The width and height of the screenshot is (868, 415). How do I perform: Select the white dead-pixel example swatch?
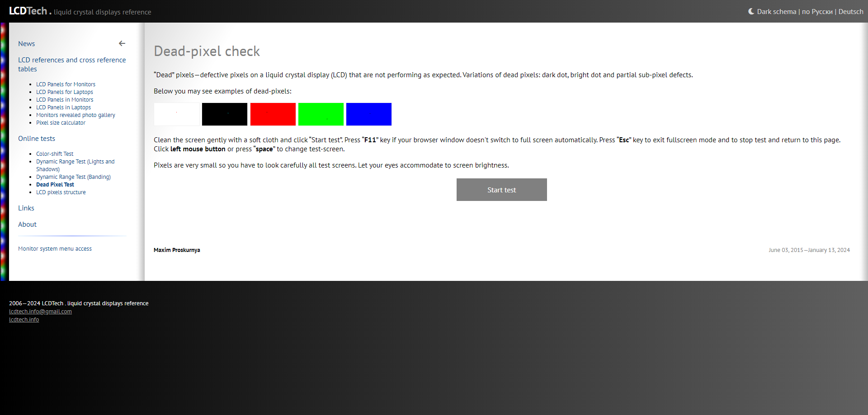point(176,114)
